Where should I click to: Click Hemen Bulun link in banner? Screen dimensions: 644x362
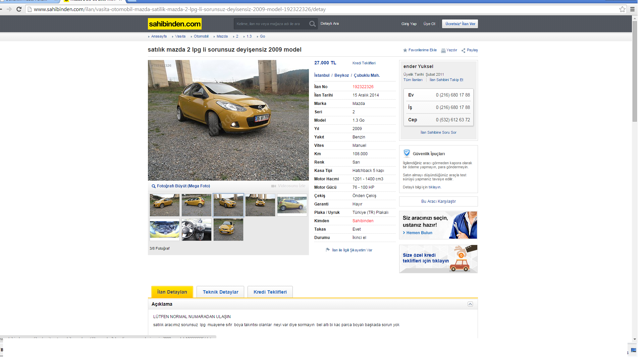pos(419,233)
